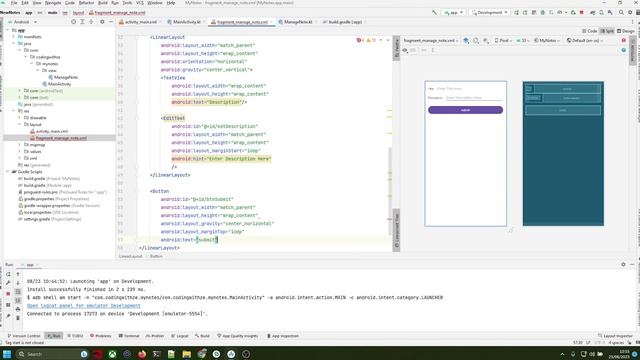This screenshot has height=360, width=640.
Task: Hide the Project panel with minus icon
Action: (111, 22)
